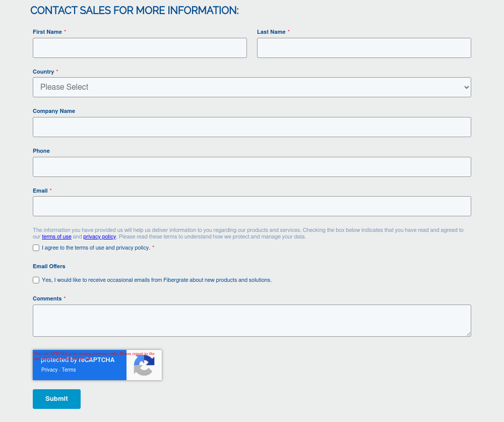Click inside the Comments text area
This screenshot has height=422, width=504.
point(252,321)
